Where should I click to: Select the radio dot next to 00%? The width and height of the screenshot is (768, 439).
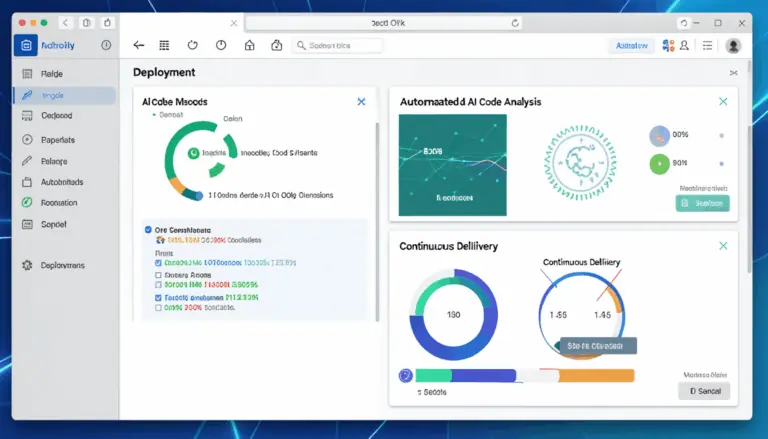pyautogui.click(x=721, y=136)
